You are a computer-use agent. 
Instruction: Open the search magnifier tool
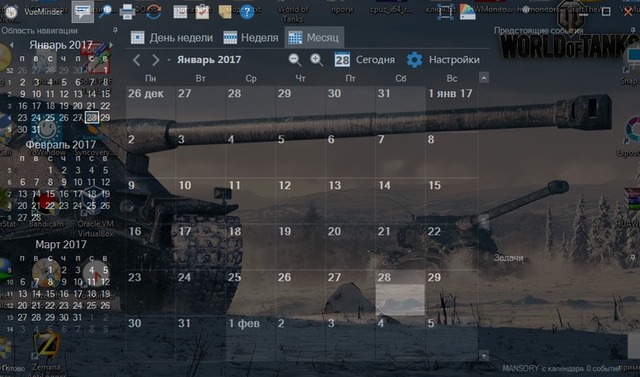[105, 11]
